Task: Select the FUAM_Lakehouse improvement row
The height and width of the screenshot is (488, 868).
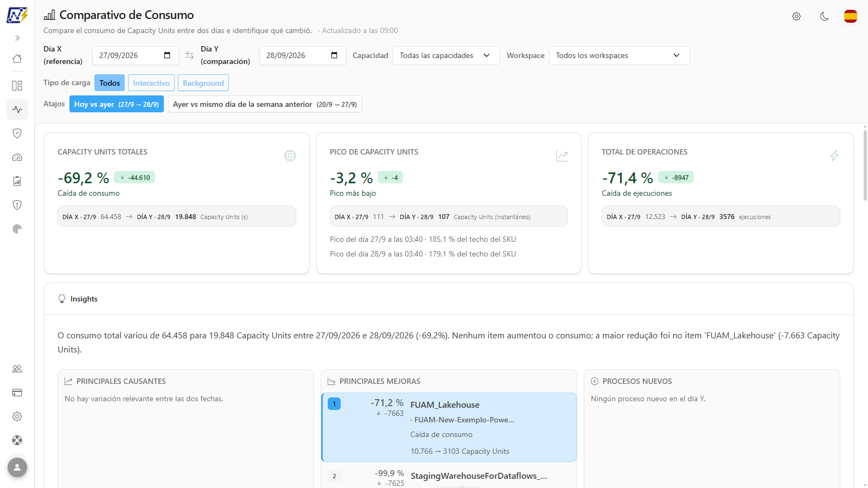Action: [x=449, y=427]
